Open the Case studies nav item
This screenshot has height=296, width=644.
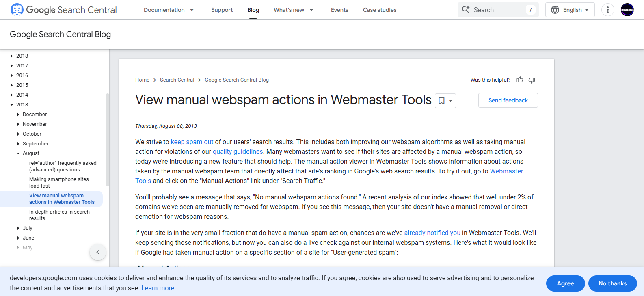380,10
